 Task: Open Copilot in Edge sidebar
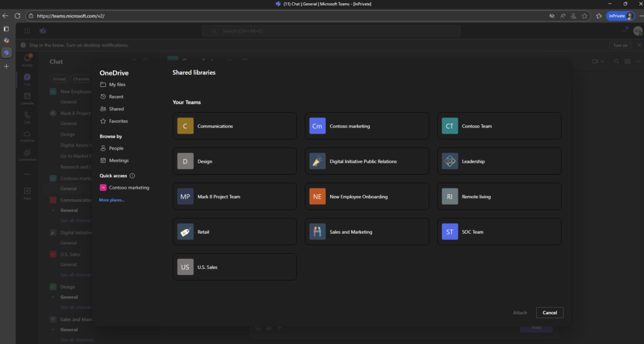6,40
